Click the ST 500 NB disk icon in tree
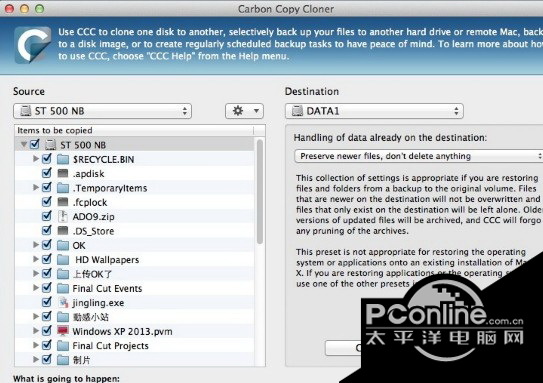 tap(51, 145)
